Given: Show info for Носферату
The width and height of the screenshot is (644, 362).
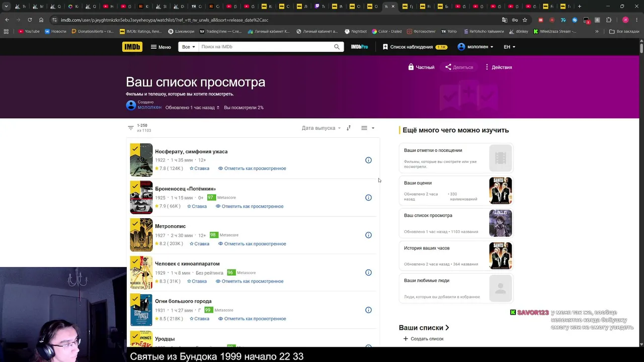Looking at the screenshot, I should 368,160.
